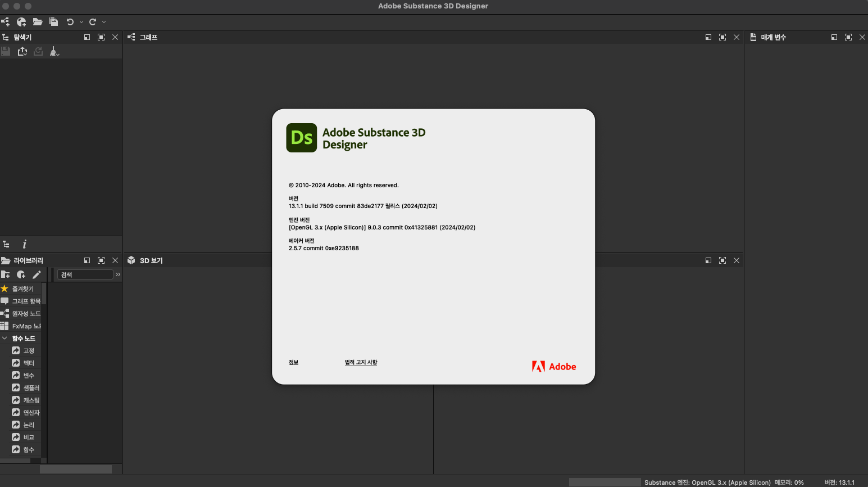The width and height of the screenshot is (868, 487).
Task: Click the 정보 link in the About dialog
Action: click(x=293, y=362)
